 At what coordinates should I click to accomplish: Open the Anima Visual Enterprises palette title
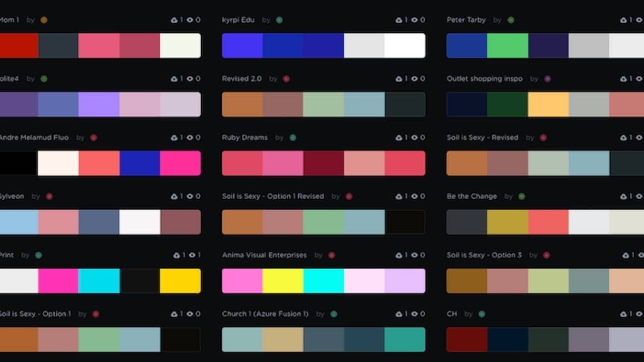tap(264, 255)
